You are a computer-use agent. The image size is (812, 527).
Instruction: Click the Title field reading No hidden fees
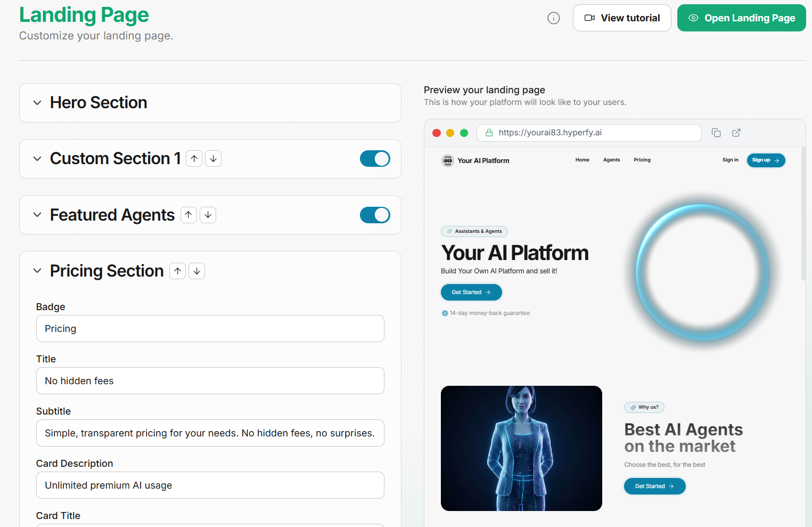coord(210,381)
